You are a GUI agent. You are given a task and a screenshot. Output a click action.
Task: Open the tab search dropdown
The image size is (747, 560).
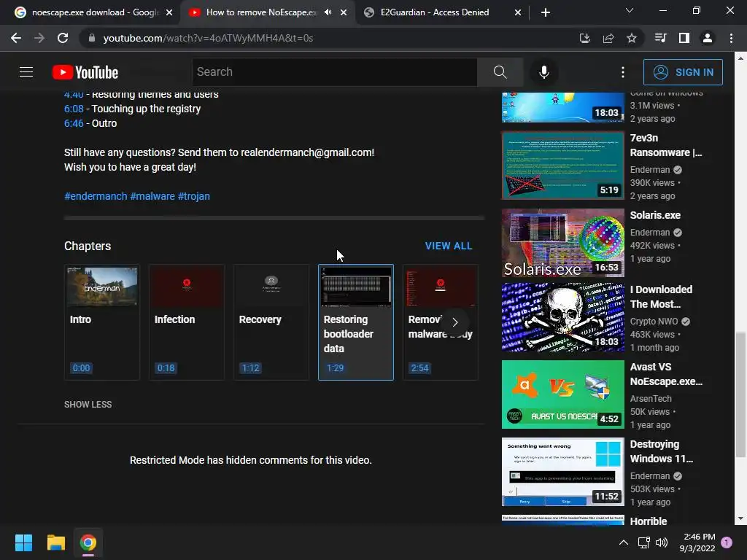(x=630, y=10)
